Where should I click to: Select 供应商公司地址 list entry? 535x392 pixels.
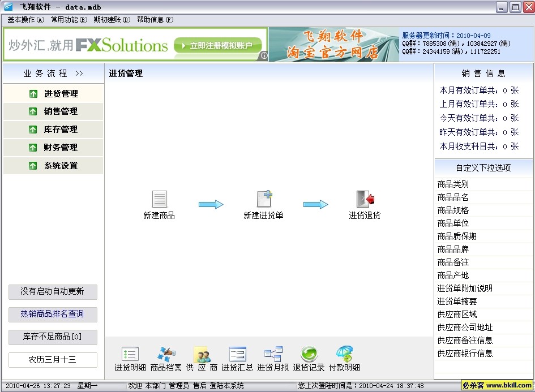483,328
